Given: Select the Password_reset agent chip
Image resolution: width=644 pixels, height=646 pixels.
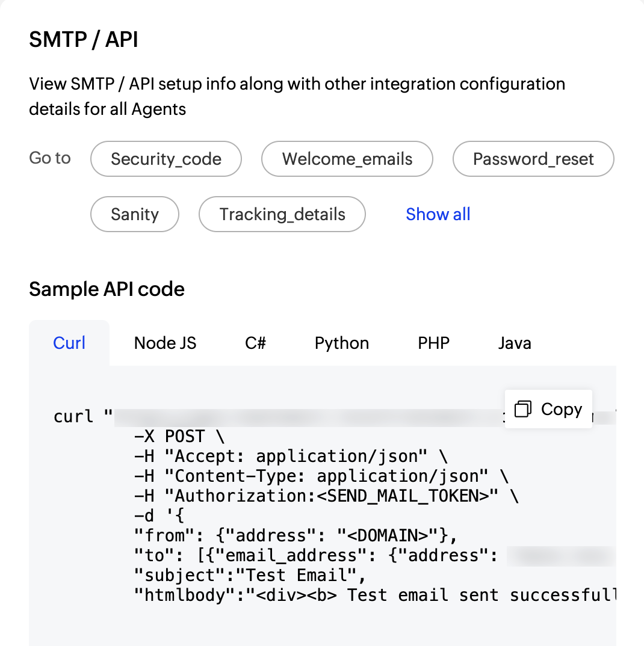Looking at the screenshot, I should (x=533, y=159).
